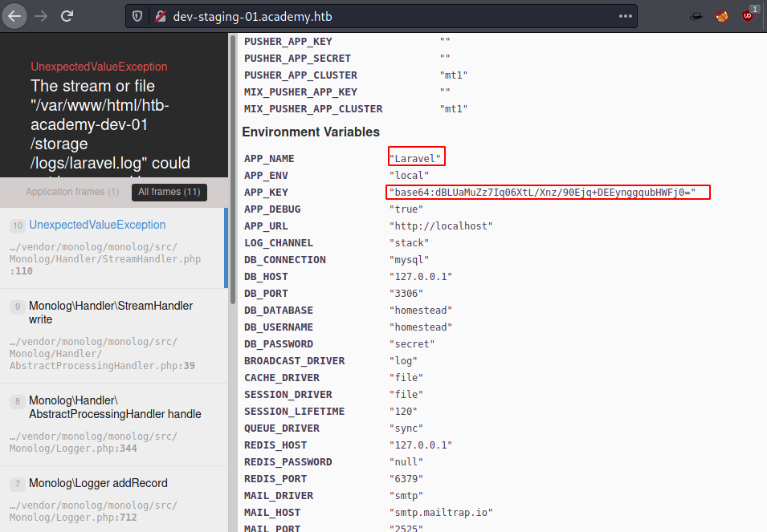Viewport: 767px width, 532px height.
Task: Click the REDIS_PASSWORD "null" value
Action: point(406,462)
